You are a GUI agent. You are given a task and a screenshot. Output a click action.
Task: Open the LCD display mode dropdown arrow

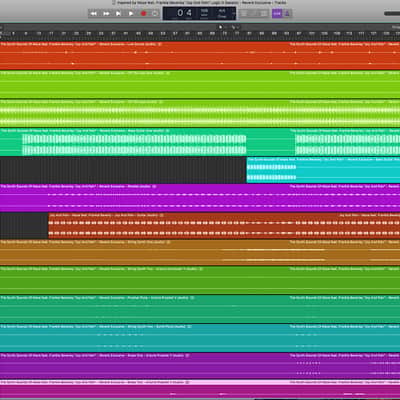[x=233, y=14]
